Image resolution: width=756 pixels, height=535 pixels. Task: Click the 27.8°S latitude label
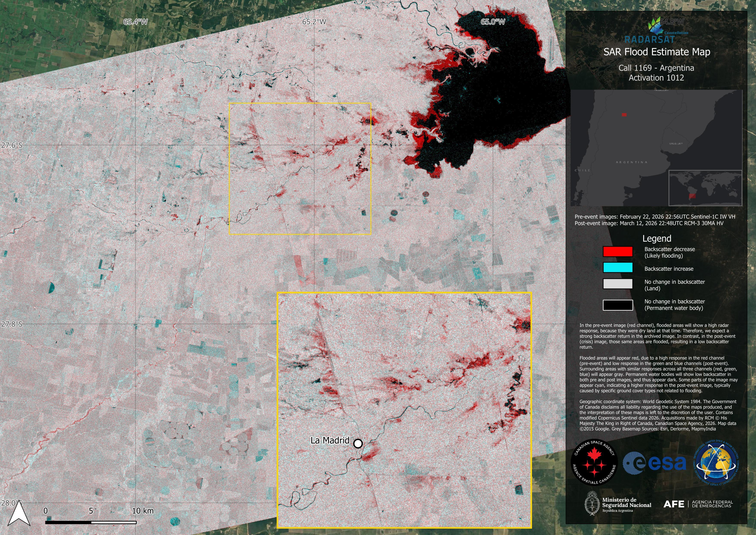click(x=11, y=324)
